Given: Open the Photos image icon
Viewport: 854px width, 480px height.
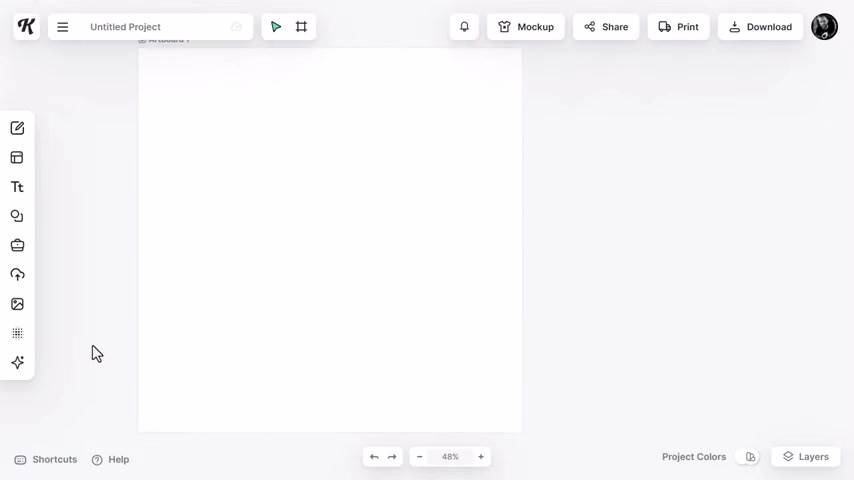Looking at the screenshot, I should (17, 304).
